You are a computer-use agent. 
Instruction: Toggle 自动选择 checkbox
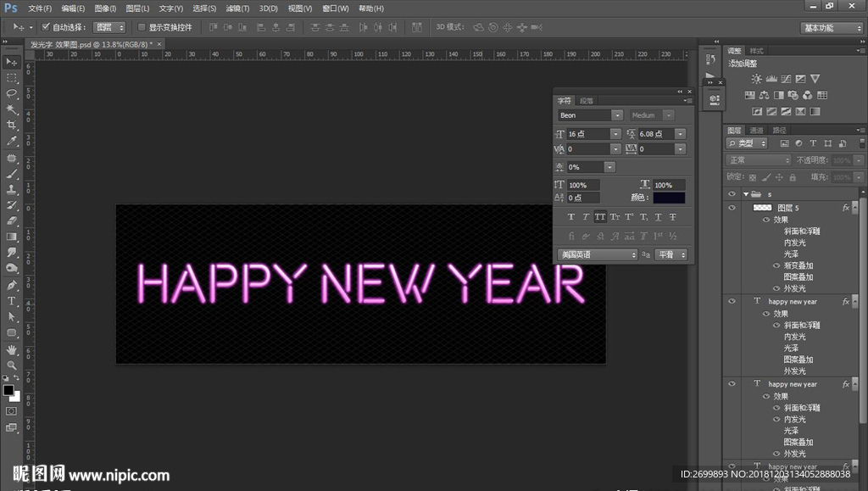point(46,26)
